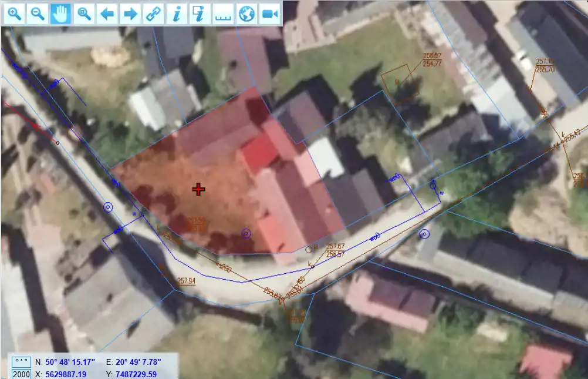Click the Y coordinate value 7487229.59
The width and height of the screenshot is (588, 379).
[x=136, y=374]
